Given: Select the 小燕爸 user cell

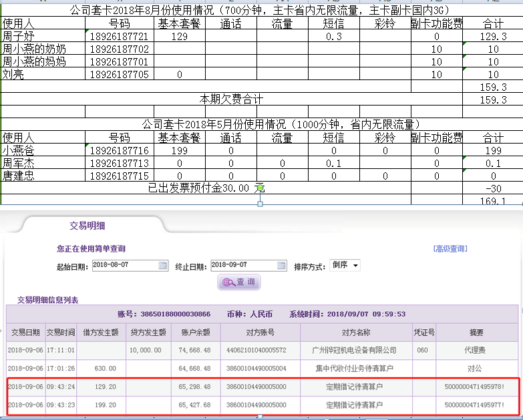Looking at the screenshot, I should (43, 151).
